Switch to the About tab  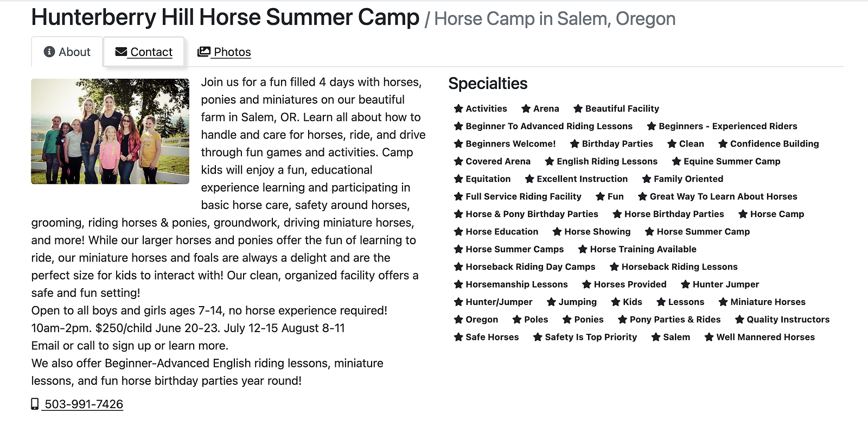pyautogui.click(x=67, y=52)
